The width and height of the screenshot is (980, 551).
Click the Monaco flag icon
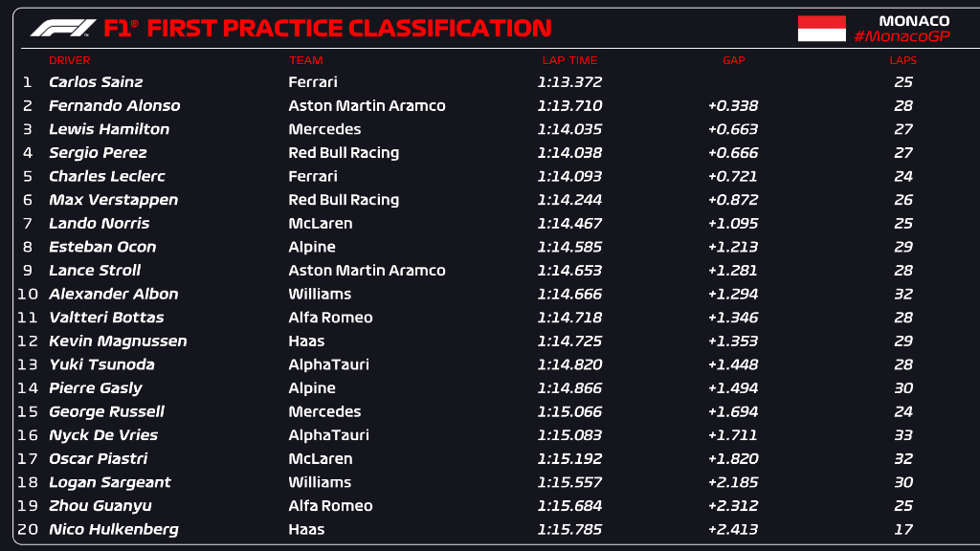click(x=821, y=29)
